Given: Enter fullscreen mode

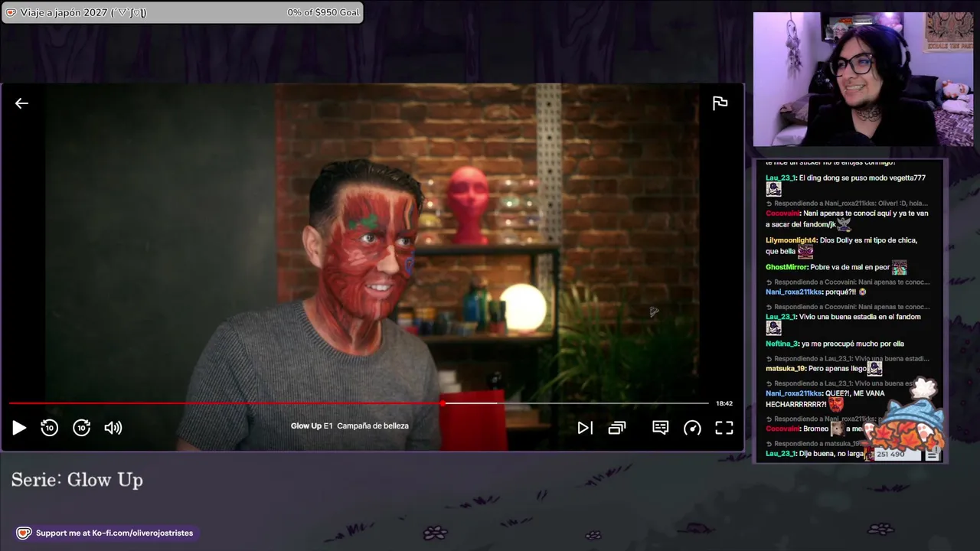Looking at the screenshot, I should click(724, 428).
